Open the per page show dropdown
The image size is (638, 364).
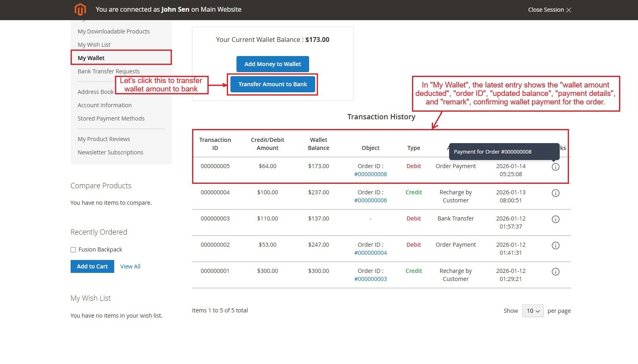point(533,311)
